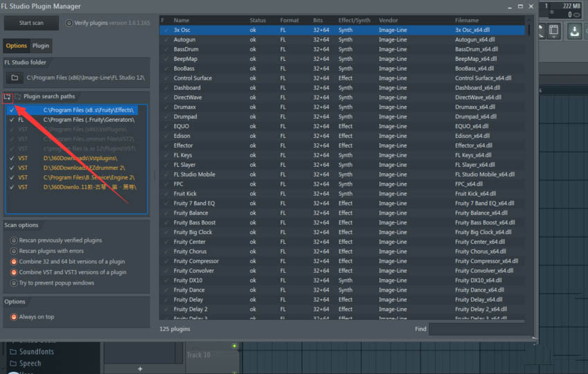
Task: Toggle Always on top option
Action: 14,317
